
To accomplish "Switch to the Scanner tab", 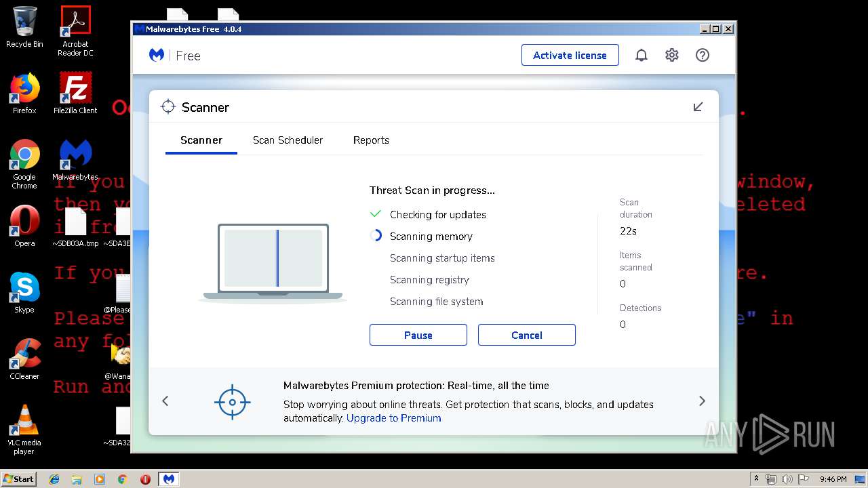I will click(201, 140).
